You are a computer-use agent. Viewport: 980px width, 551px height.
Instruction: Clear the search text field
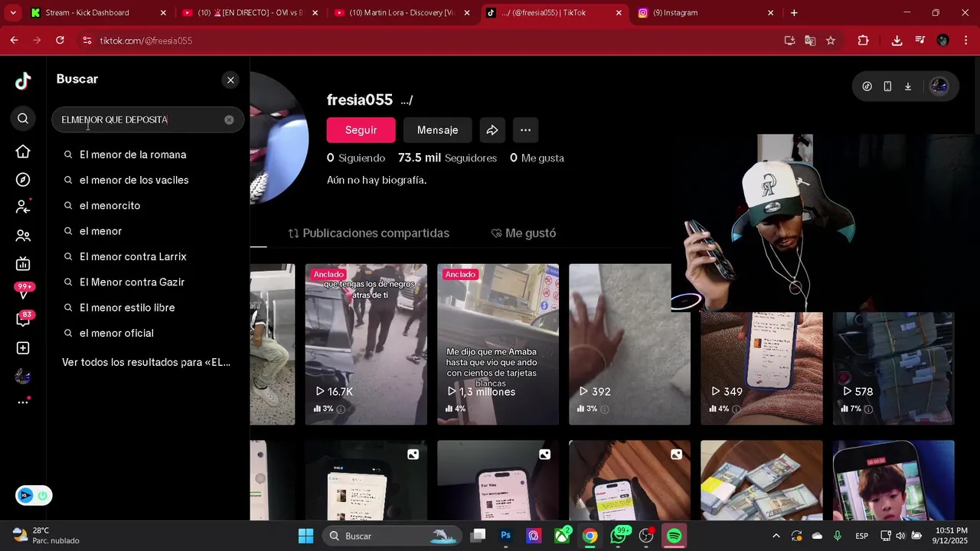(x=229, y=119)
